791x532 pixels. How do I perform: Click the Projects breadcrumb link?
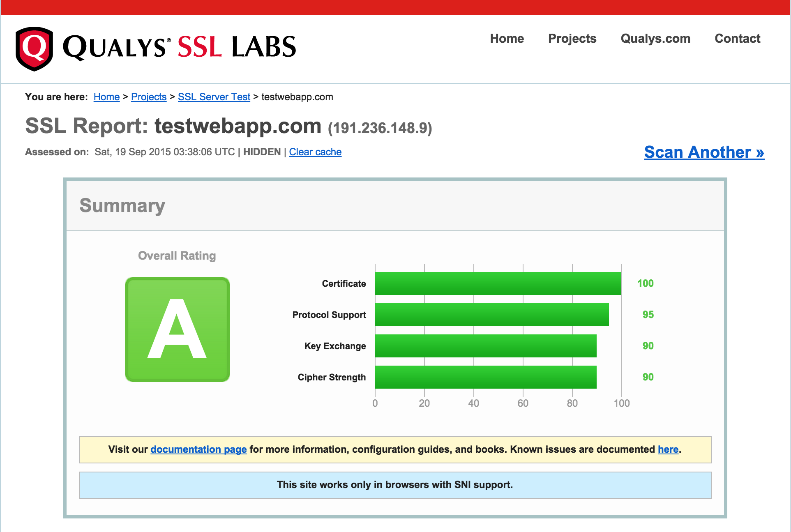click(149, 97)
